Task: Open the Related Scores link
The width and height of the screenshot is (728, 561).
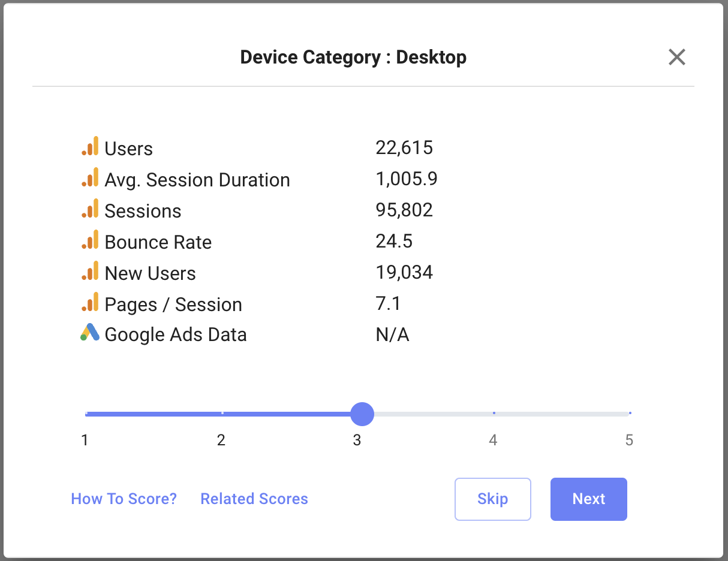Action: pos(254,499)
